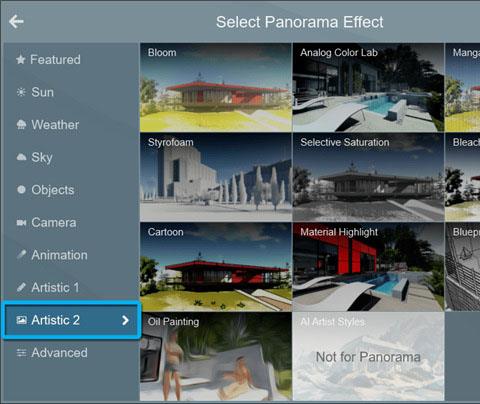Click the Camera video icon
480x404 pixels.
pos(21,222)
